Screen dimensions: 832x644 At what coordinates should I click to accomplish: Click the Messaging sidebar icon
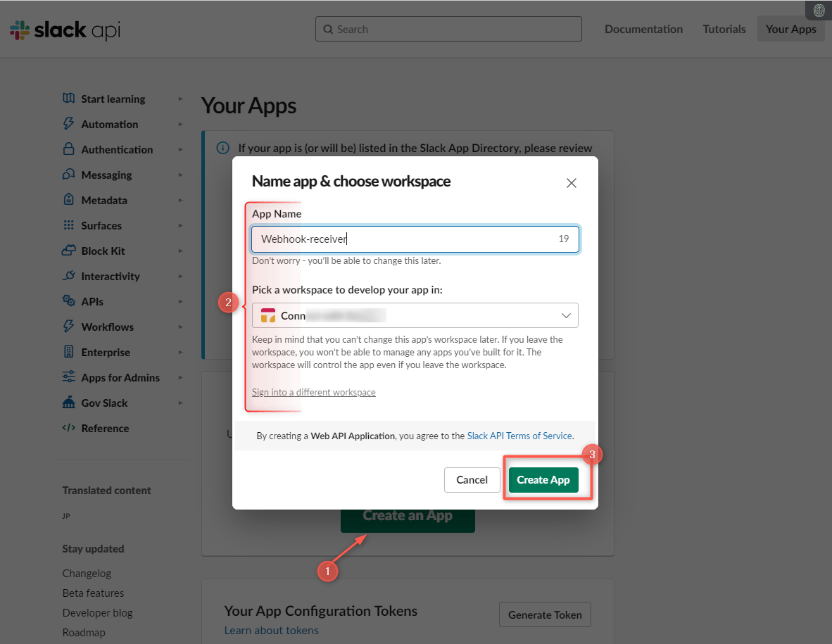[x=68, y=175]
